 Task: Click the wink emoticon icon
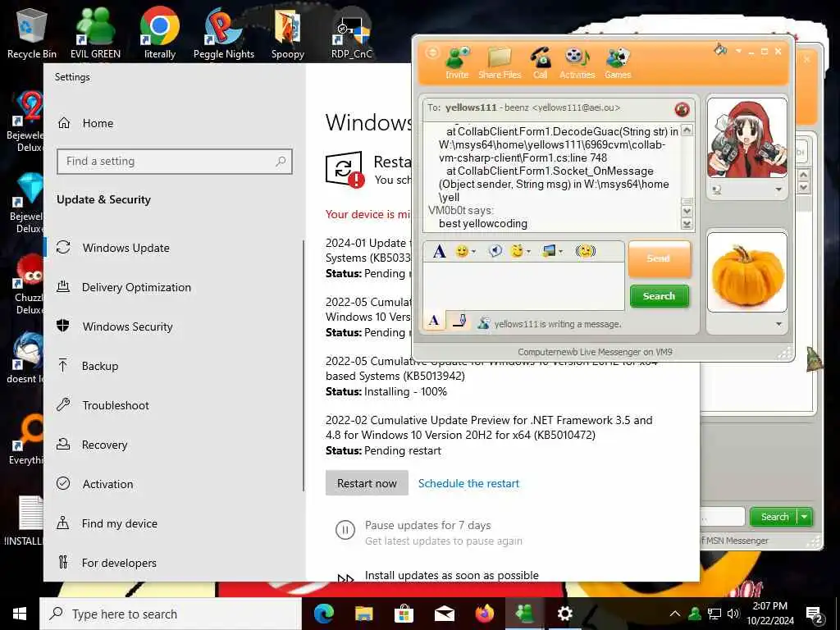pos(517,251)
